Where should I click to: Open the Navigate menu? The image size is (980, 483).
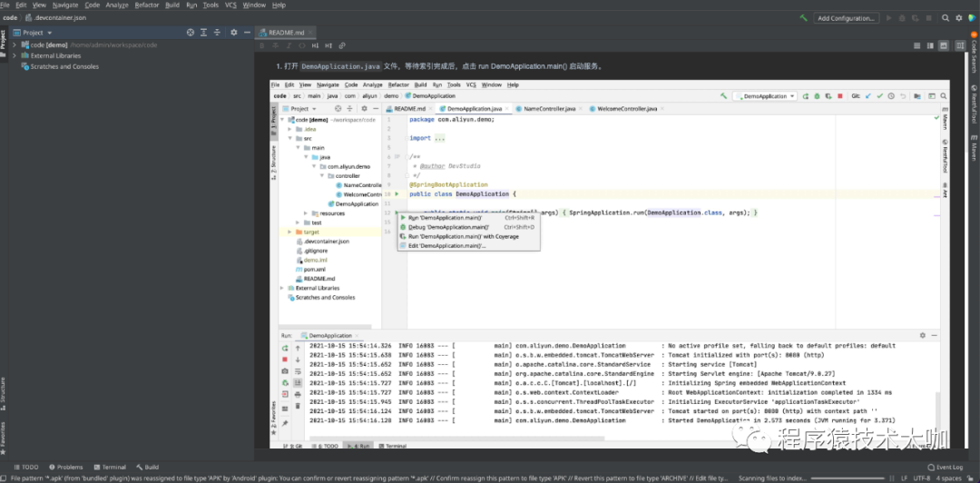tap(65, 5)
